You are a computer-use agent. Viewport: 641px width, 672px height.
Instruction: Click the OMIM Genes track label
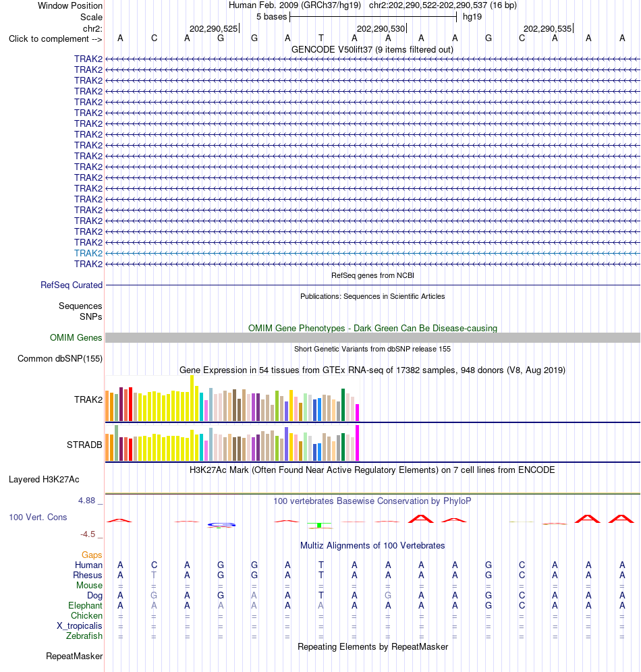tap(76, 338)
